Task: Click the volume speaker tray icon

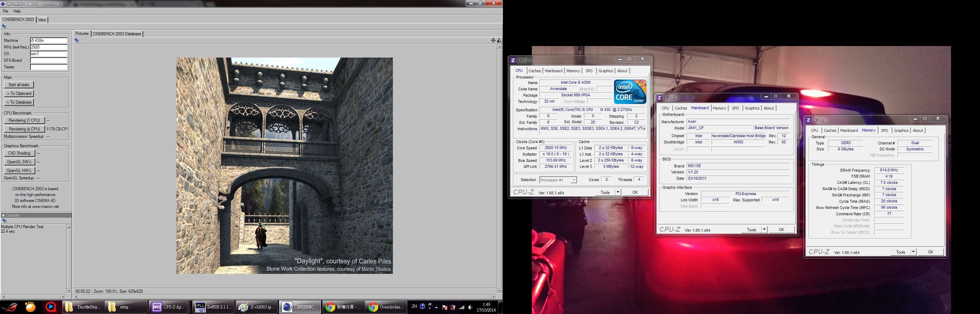Action: (x=470, y=307)
